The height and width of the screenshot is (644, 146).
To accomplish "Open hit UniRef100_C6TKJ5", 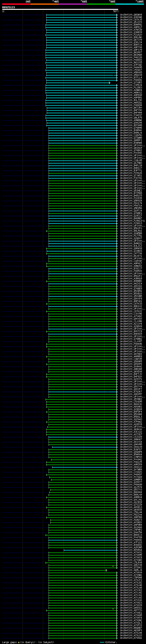I will (x=131, y=20).
